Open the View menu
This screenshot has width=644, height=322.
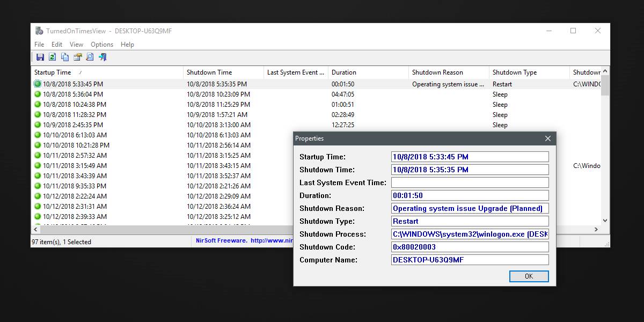click(x=76, y=45)
